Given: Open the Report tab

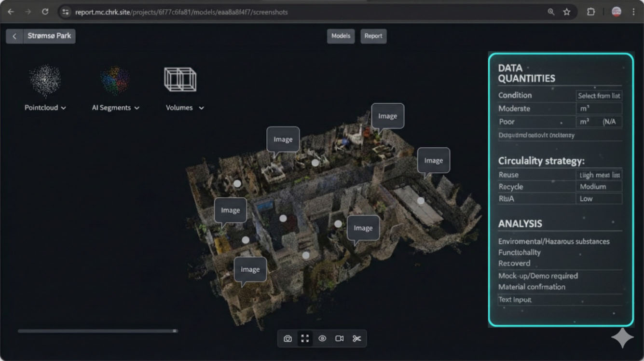Looking at the screenshot, I should pos(373,36).
